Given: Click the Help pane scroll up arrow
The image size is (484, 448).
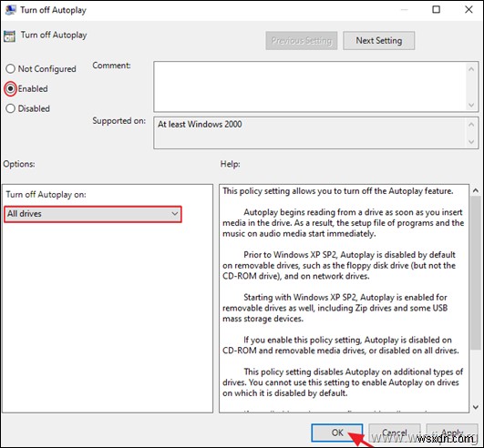Looking at the screenshot, I should coord(476,191).
